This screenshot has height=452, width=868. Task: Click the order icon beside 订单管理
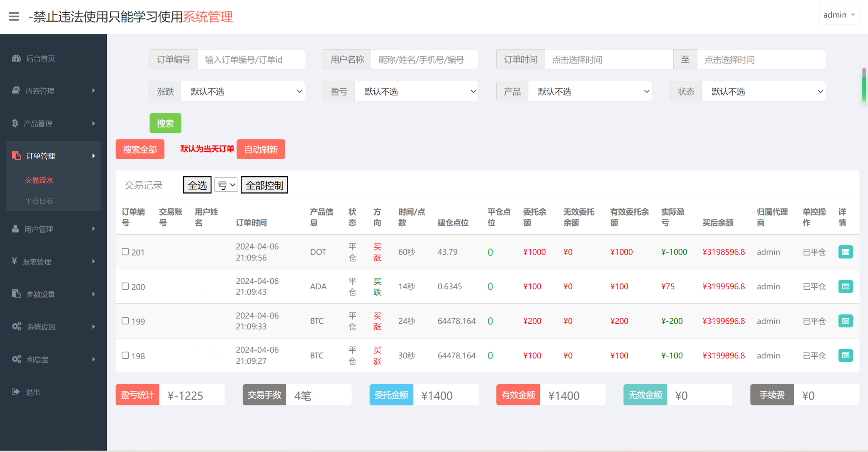point(16,155)
